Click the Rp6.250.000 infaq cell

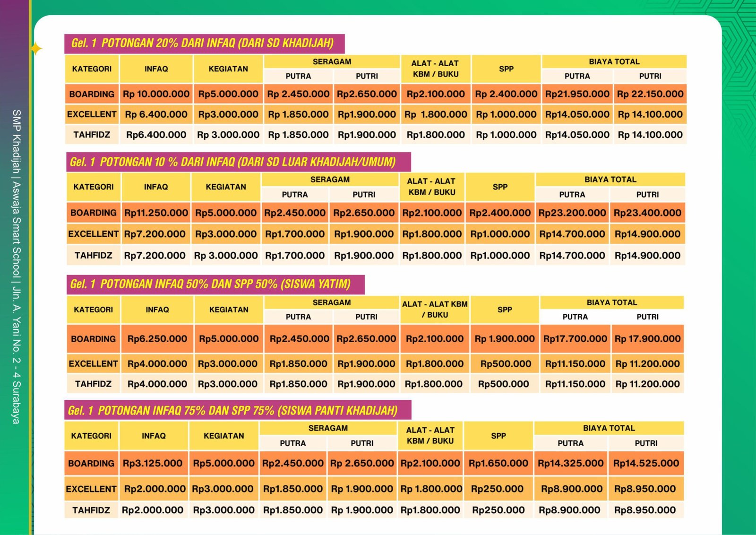coord(157,339)
